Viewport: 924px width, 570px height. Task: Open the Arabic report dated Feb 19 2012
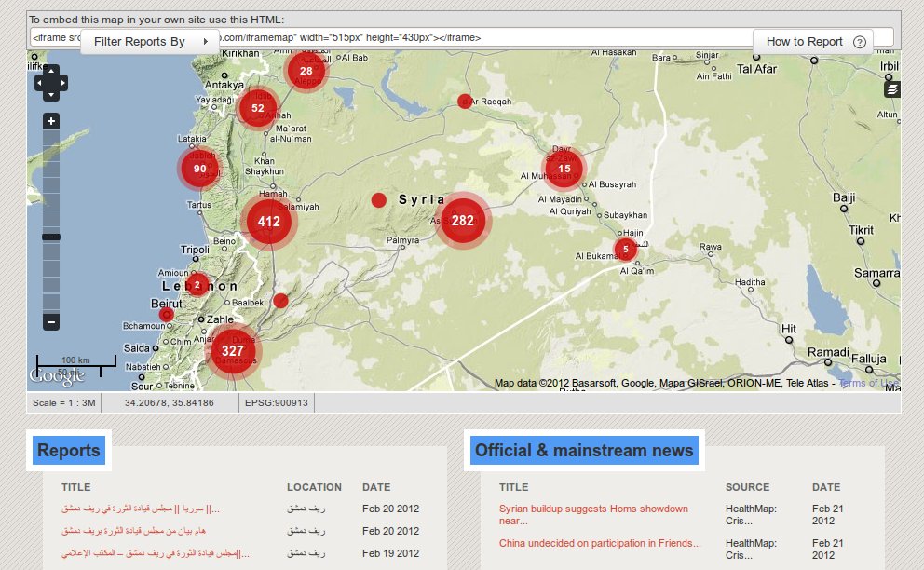click(155, 553)
